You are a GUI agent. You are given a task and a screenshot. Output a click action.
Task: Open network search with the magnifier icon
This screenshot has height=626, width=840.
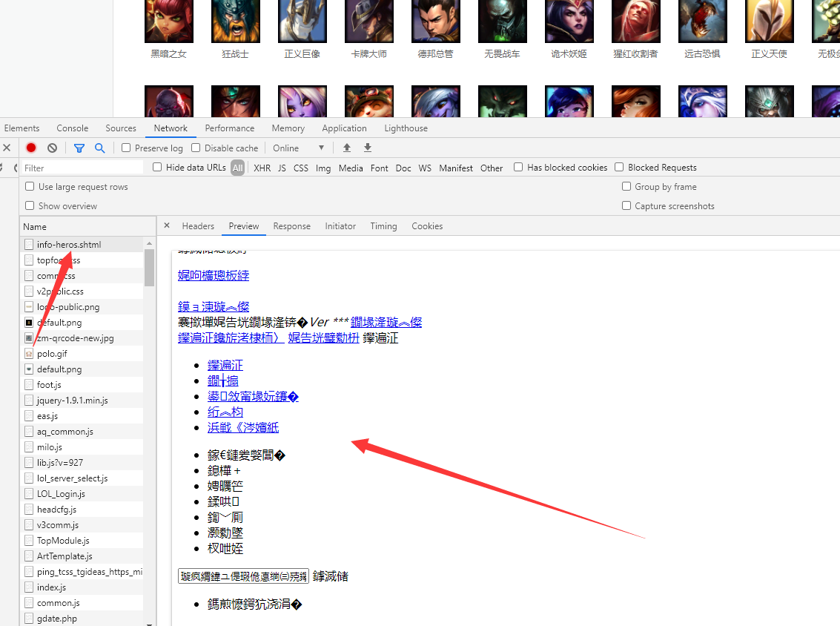(x=100, y=148)
